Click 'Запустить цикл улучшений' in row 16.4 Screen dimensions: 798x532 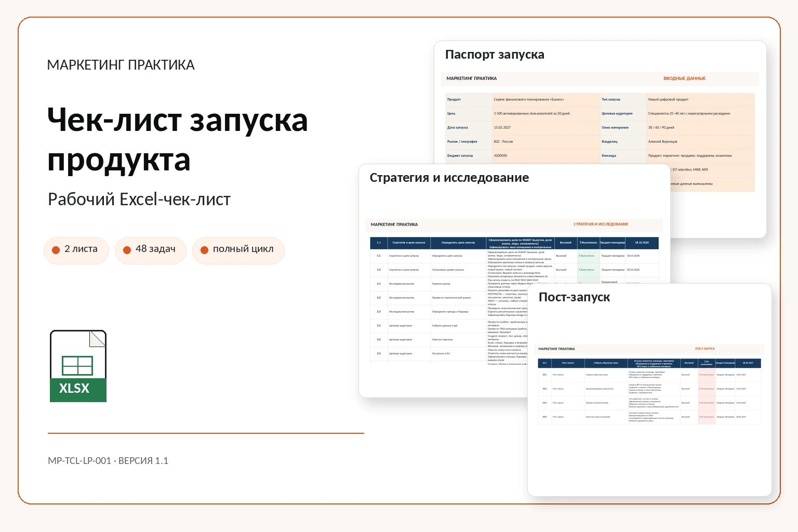pyautogui.click(x=598, y=417)
